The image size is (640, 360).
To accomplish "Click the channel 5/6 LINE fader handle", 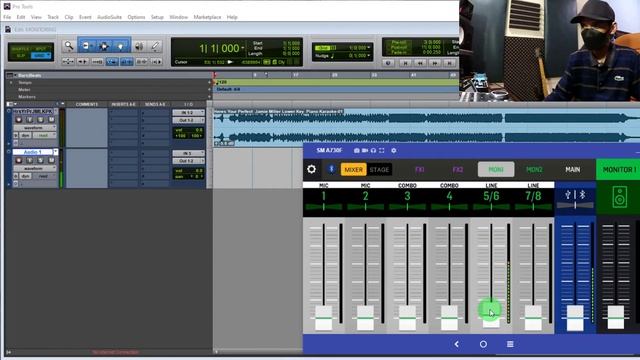I will tap(491, 314).
